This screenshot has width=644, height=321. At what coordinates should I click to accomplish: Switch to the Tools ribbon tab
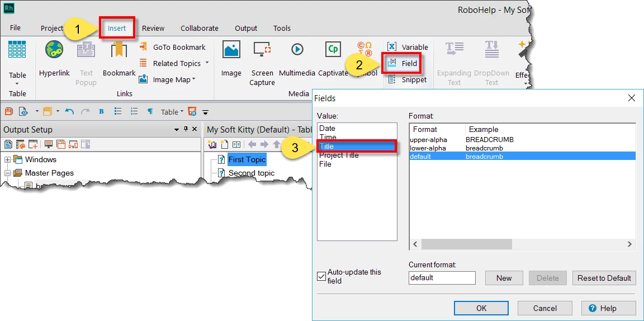(x=282, y=29)
